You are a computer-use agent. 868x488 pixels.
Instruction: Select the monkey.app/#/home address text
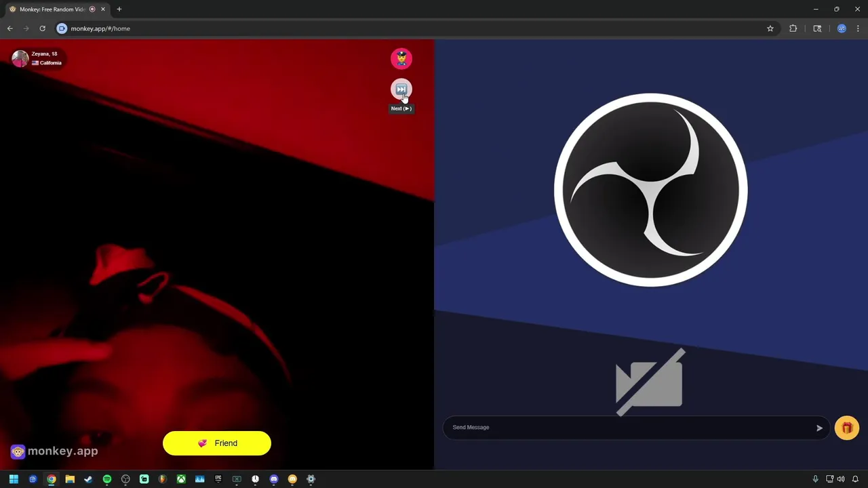(x=100, y=28)
